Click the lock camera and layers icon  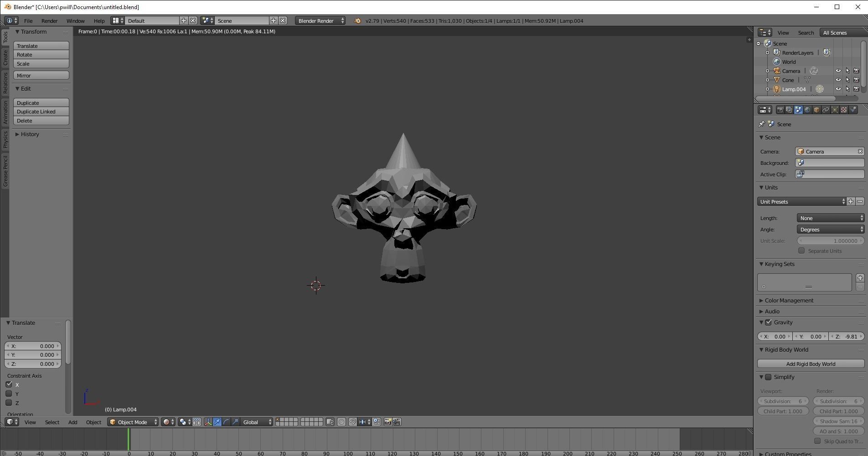[x=330, y=422]
